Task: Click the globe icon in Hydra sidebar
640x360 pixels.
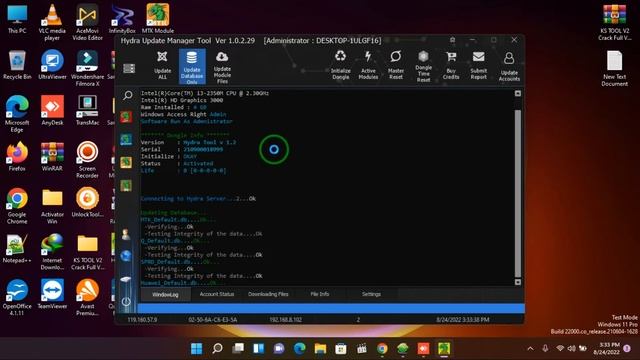Action: coord(126,256)
